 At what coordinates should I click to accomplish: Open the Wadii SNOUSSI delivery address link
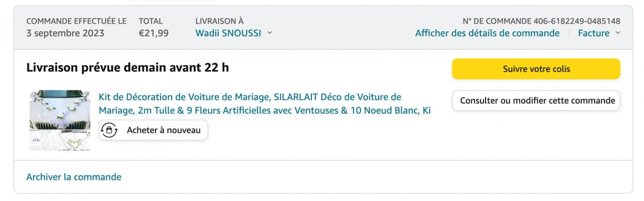pos(228,33)
